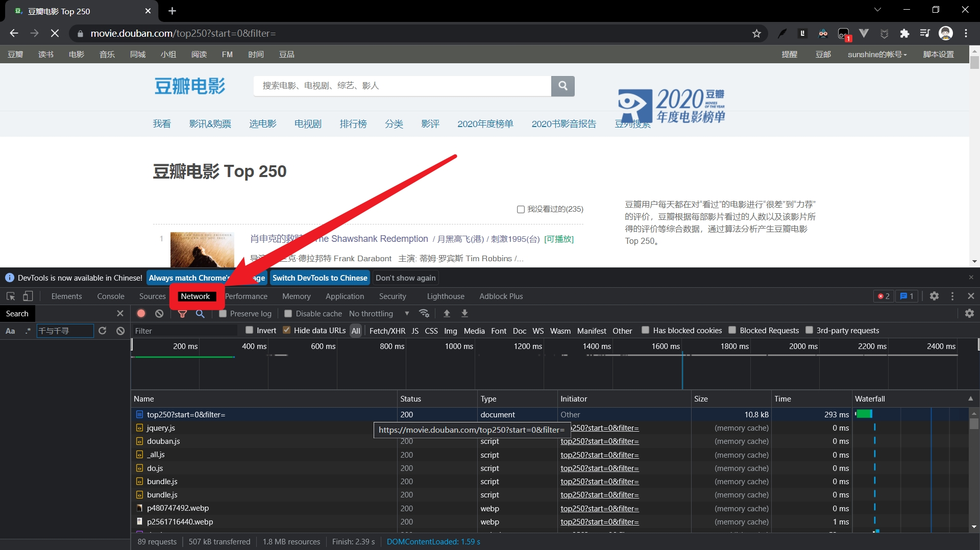
Task: Open network settings gear icon
Action: pos(969,313)
